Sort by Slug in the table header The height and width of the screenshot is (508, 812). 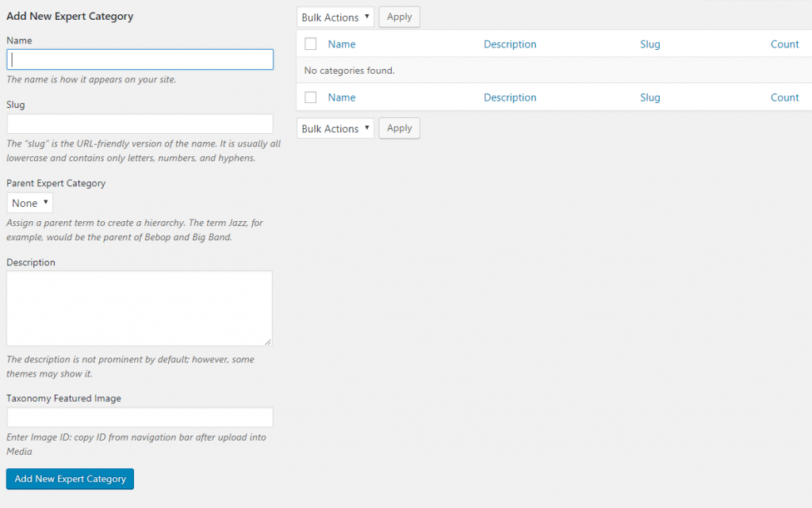pos(650,44)
